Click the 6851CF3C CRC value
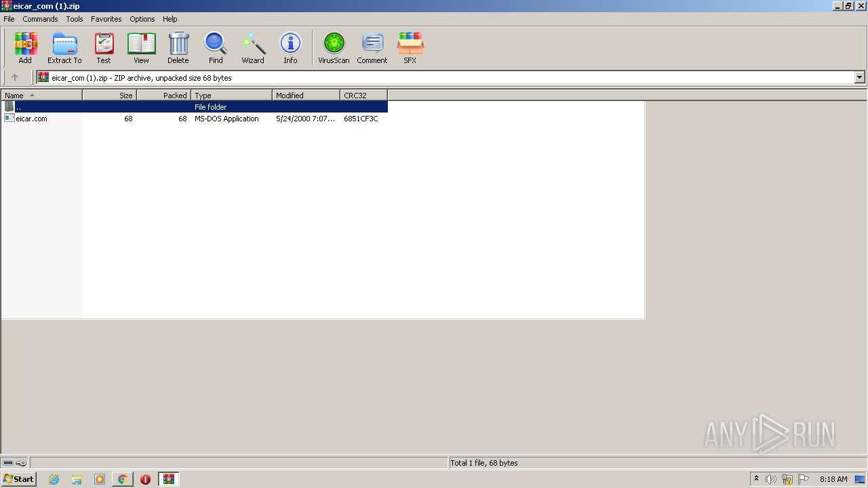Screen dimensions: 868x488 361,119
